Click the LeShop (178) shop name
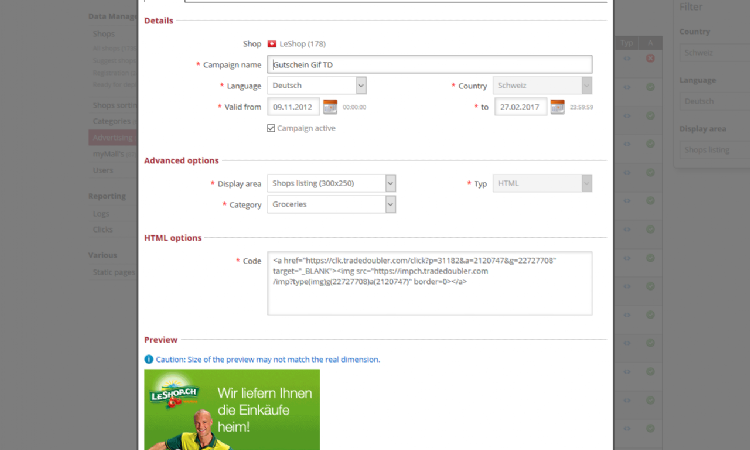Image resolution: width=750 pixels, height=450 pixels. point(303,44)
